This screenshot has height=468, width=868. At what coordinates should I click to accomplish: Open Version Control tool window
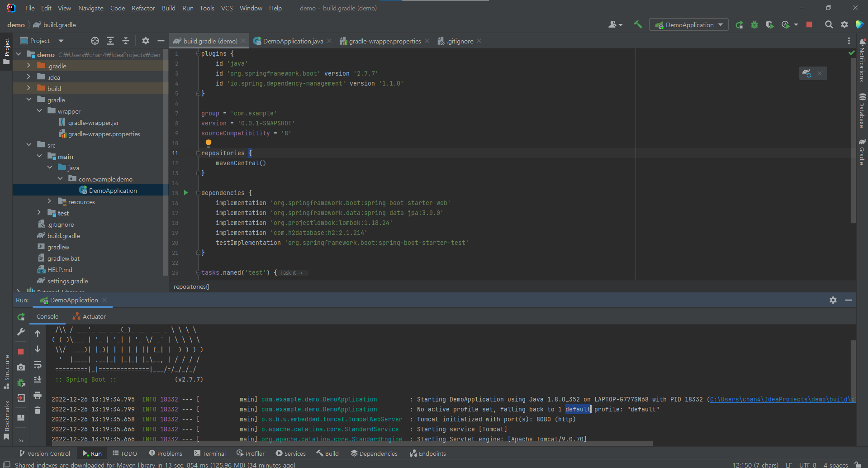[x=45, y=454]
